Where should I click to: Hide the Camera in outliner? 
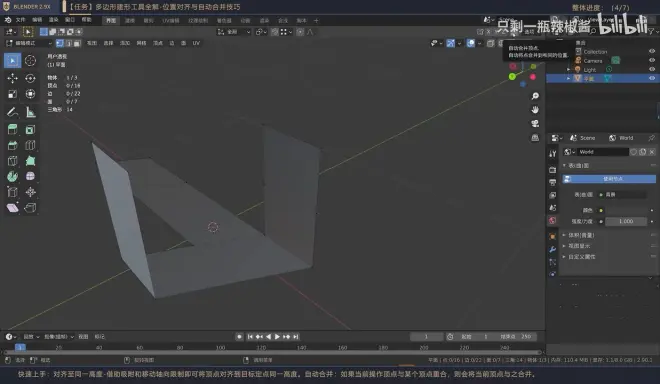point(652,61)
